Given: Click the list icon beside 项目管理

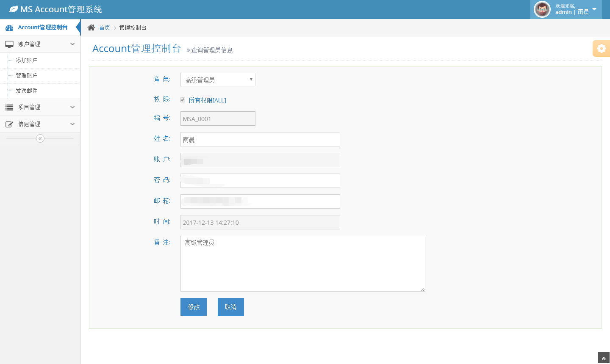Looking at the screenshot, I should [9, 108].
